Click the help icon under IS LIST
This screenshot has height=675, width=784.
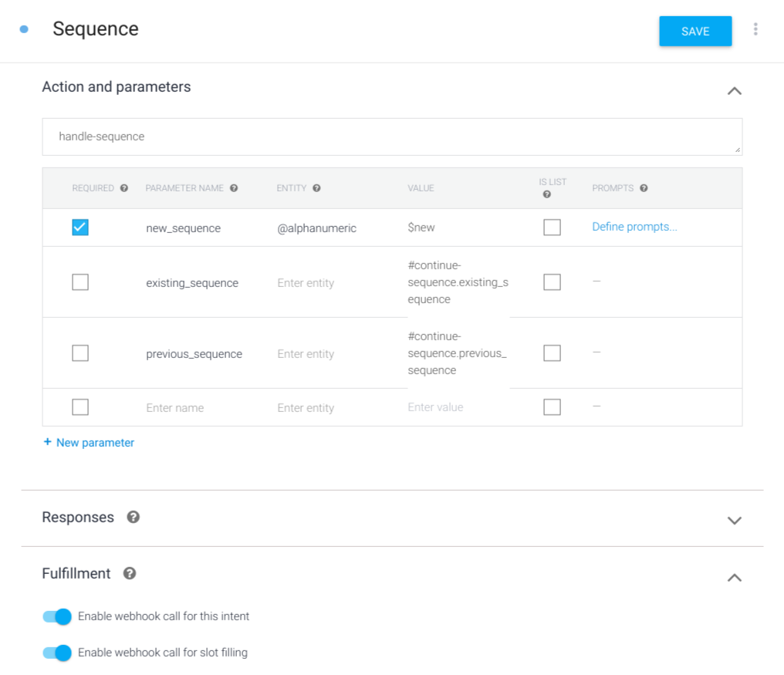547,195
